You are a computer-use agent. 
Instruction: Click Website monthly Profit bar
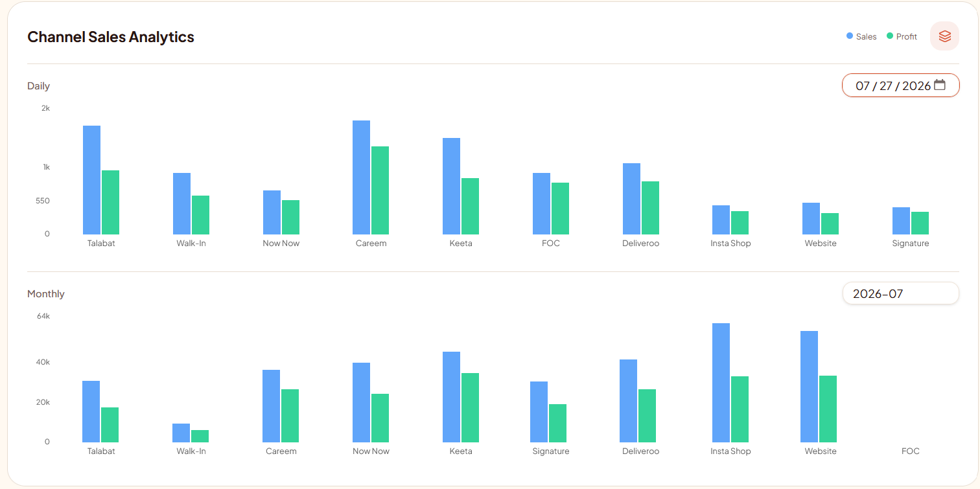coord(828,409)
